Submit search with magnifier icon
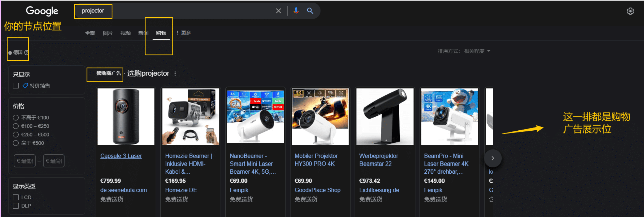This screenshot has width=644, height=217. [x=310, y=11]
